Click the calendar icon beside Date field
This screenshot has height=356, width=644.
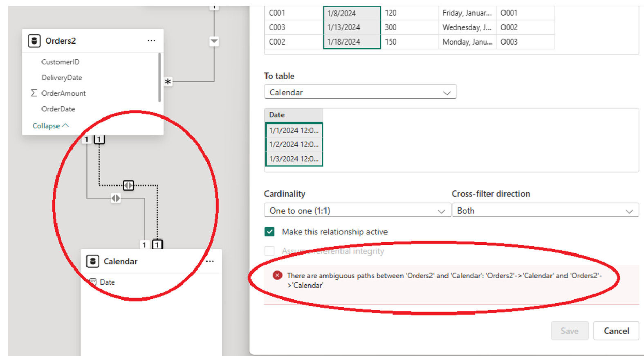coord(93,282)
